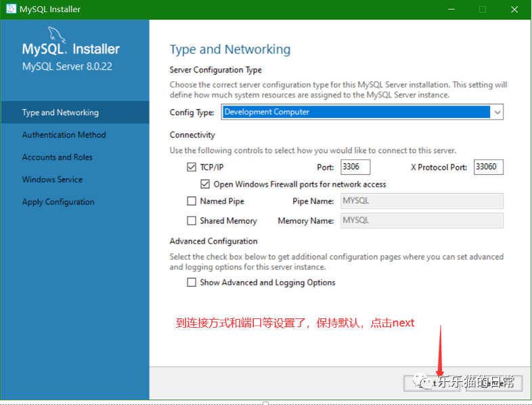The image size is (532, 405).
Task: Click the X Protocol Port field 33060
Action: (488, 167)
